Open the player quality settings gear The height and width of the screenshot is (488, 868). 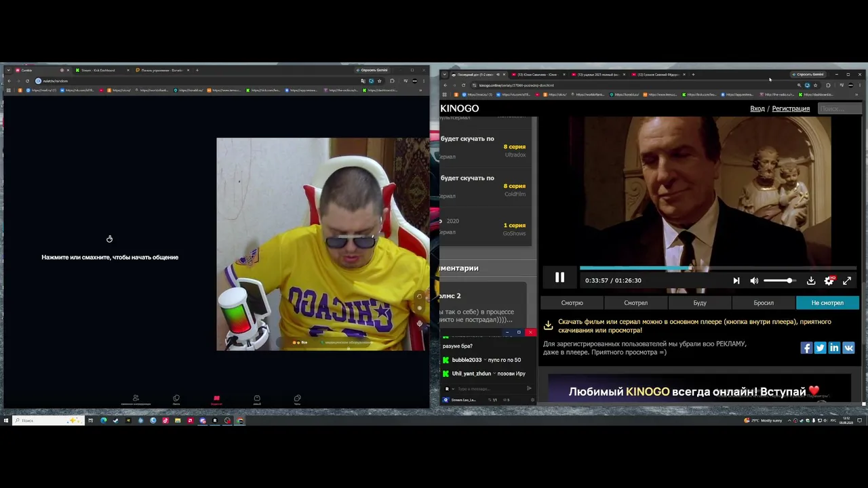[829, 281]
